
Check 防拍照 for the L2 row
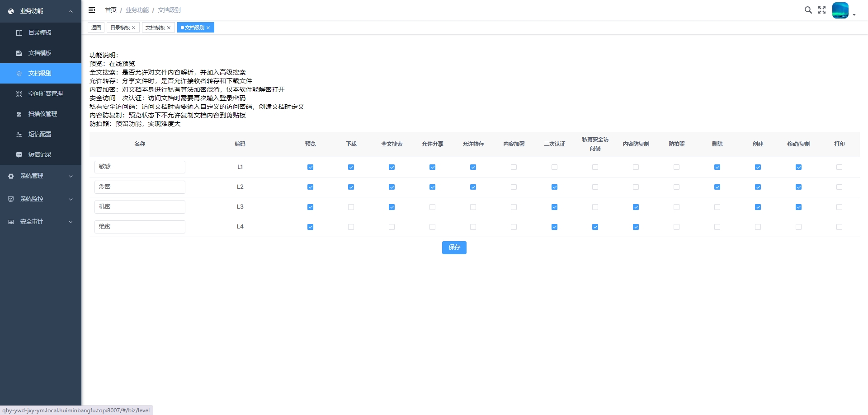676,187
